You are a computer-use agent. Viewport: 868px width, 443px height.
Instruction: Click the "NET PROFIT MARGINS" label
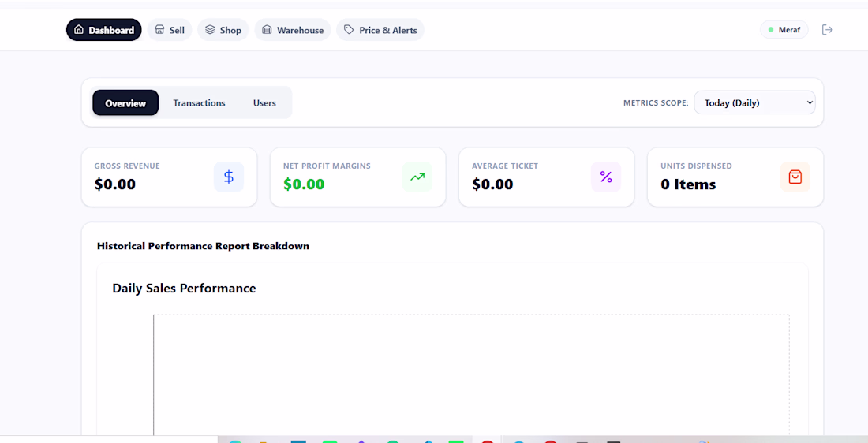327,166
